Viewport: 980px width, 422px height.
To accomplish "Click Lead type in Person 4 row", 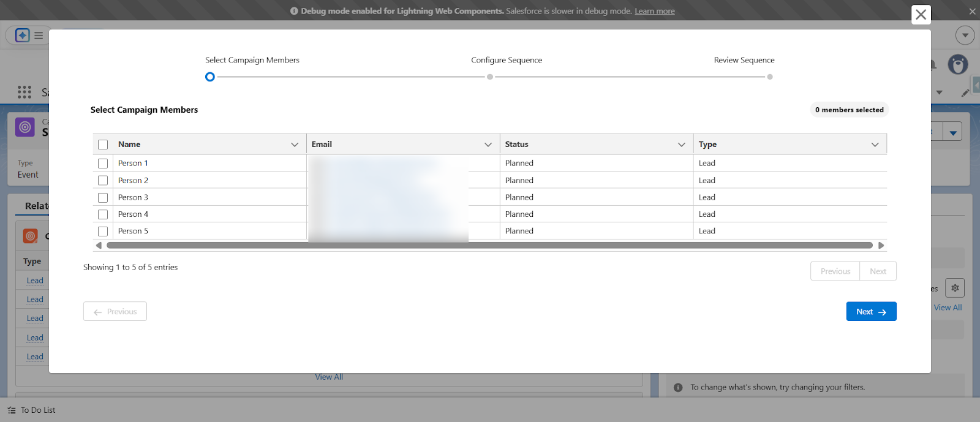I will point(707,214).
